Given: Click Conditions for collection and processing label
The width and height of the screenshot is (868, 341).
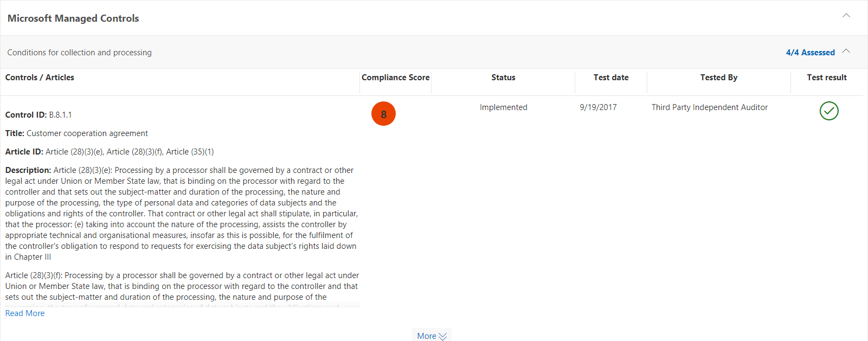Looking at the screenshot, I should tap(80, 53).
